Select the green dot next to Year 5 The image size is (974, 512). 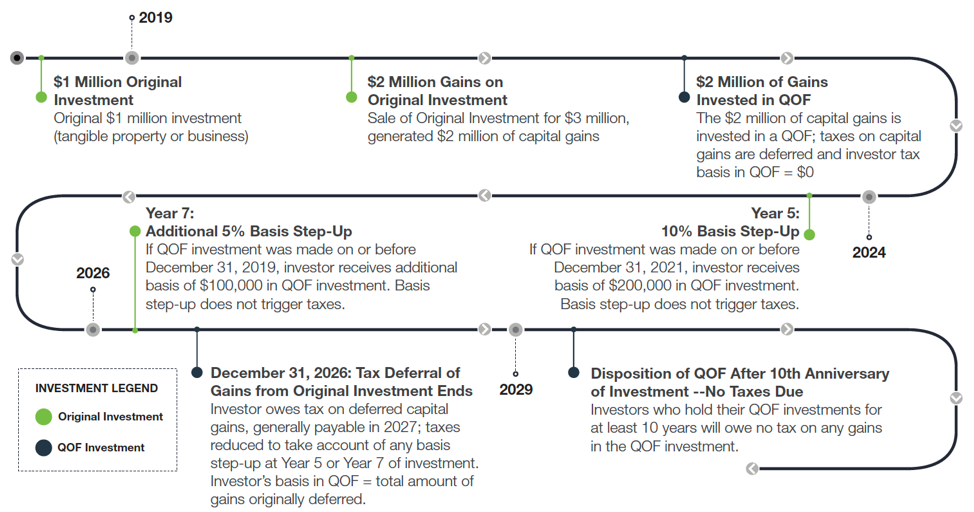tap(809, 234)
